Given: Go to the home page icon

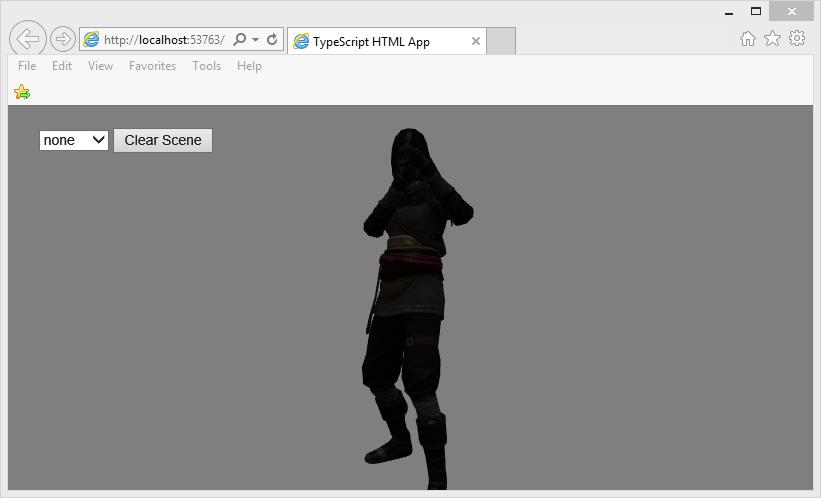Looking at the screenshot, I should (x=748, y=39).
